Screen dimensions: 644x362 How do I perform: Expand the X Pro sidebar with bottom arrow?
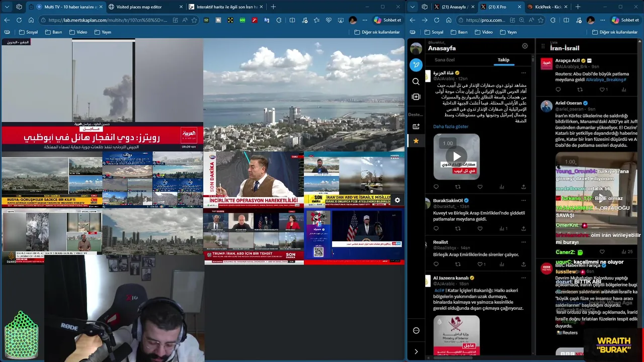point(416,351)
